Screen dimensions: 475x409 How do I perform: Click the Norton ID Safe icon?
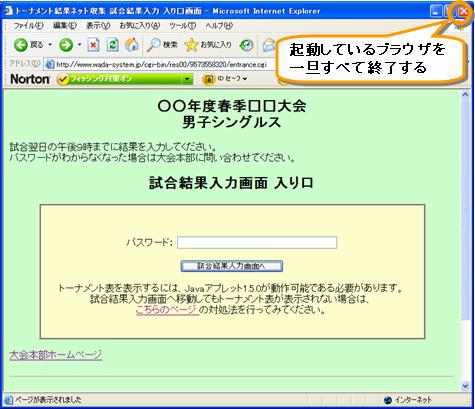coord(208,79)
